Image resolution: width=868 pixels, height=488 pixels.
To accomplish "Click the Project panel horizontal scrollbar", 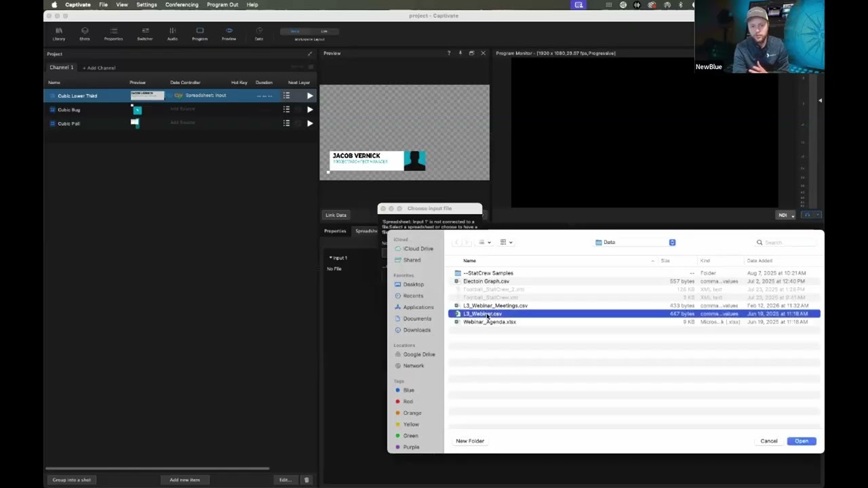I will coord(157,468).
